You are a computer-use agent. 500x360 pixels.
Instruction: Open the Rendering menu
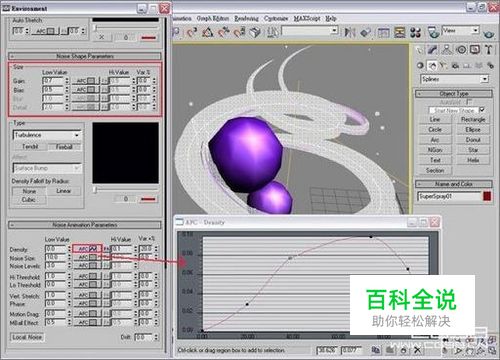point(246,18)
